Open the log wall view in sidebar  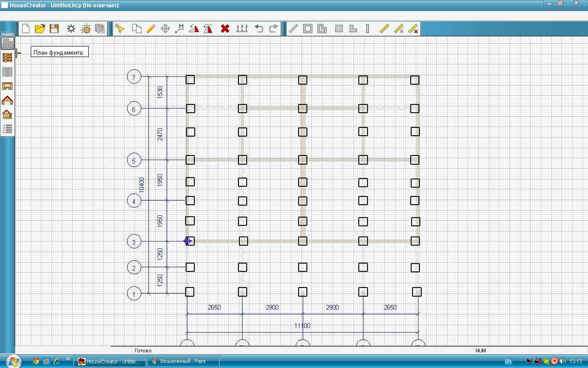click(x=7, y=57)
